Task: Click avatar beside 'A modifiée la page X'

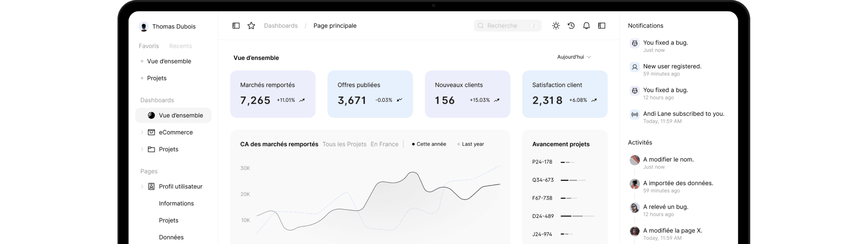Action: (x=634, y=231)
